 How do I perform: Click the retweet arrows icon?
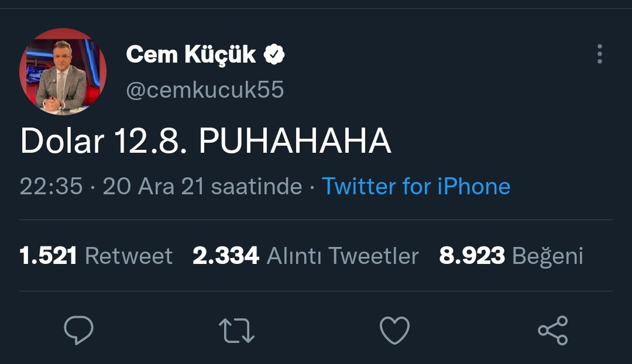point(236,330)
